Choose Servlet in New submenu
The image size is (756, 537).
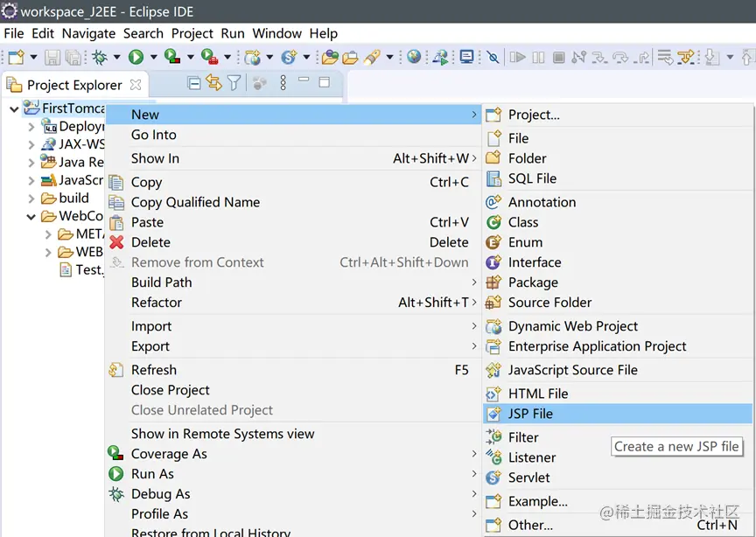[x=617, y=478]
